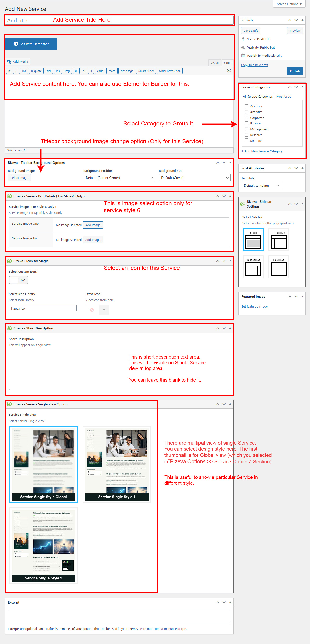The width and height of the screenshot is (310, 644).
Task: Select the Default sidebar layout icon
Action: pos(253,240)
